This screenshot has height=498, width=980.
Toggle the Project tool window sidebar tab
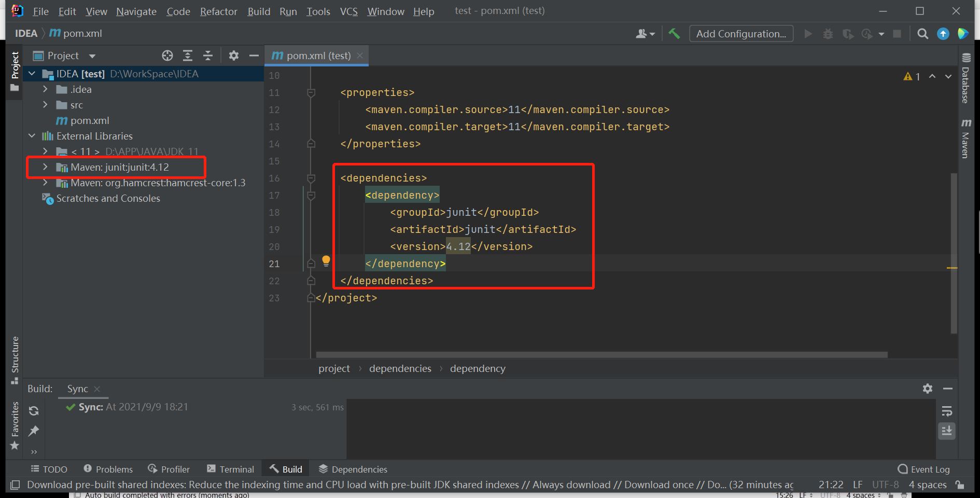tap(15, 71)
